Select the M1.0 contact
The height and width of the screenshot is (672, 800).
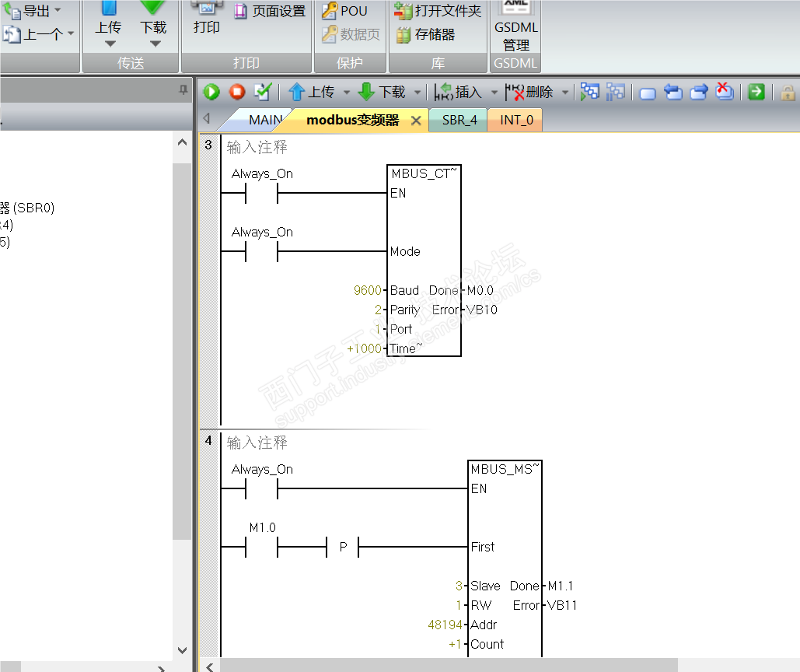coord(262,547)
